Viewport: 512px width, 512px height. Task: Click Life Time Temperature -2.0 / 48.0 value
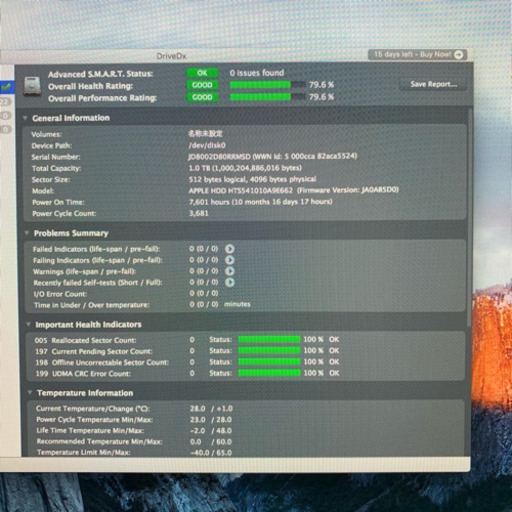click(x=211, y=431)
